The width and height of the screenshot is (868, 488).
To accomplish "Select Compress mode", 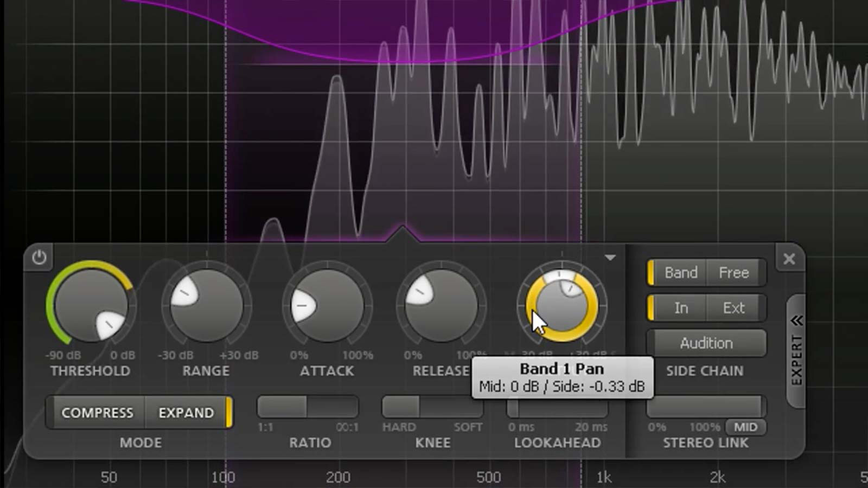I will point(97,413).
